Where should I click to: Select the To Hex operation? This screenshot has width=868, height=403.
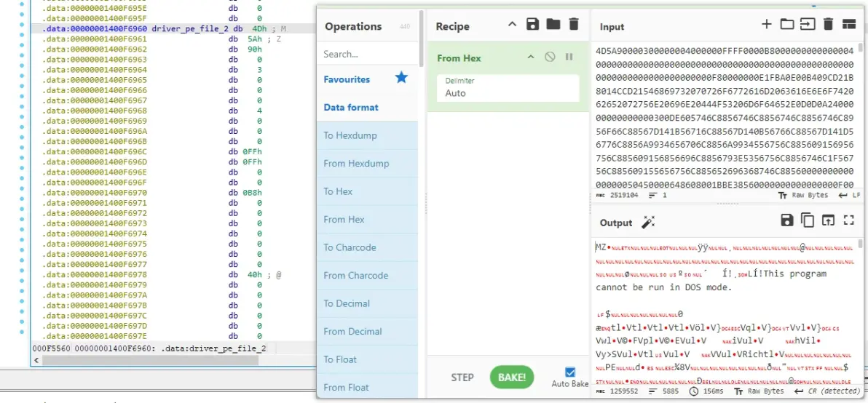(x=368, y=191)
